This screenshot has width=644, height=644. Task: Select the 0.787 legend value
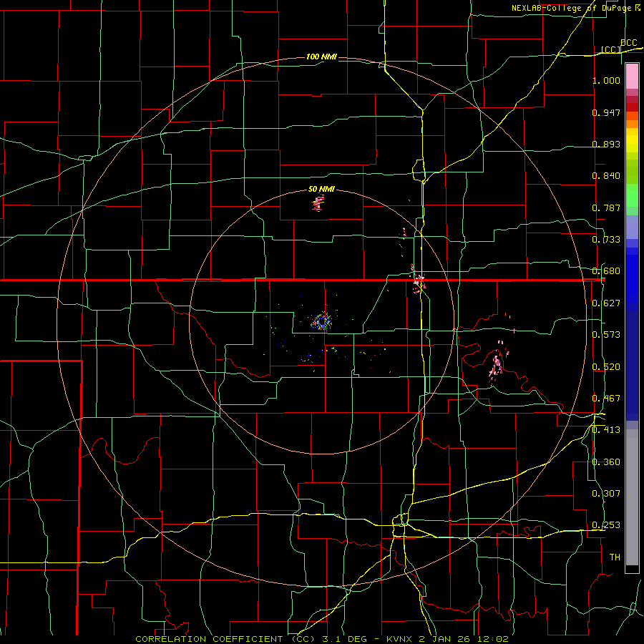[x=606, y=208]
